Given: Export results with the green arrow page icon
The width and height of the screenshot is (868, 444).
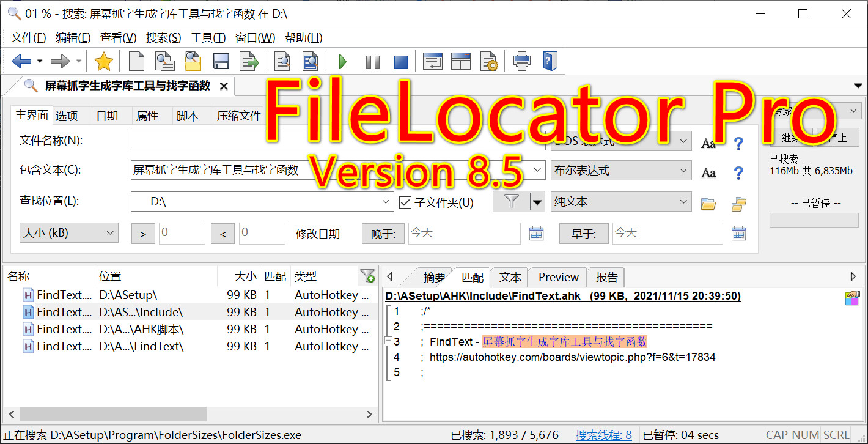Looking at the screenshot, I should tap(249, 61).
